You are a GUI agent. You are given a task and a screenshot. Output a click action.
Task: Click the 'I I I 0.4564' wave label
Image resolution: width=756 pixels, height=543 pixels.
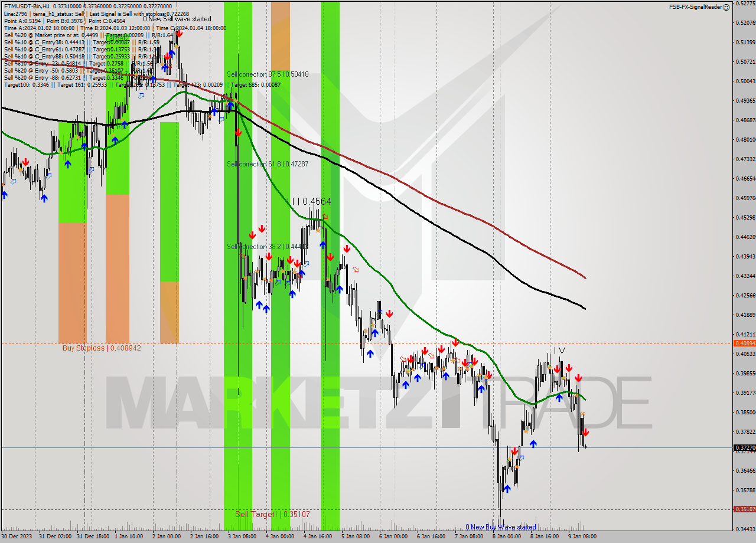pyautogui.click(x=309, y=201)
